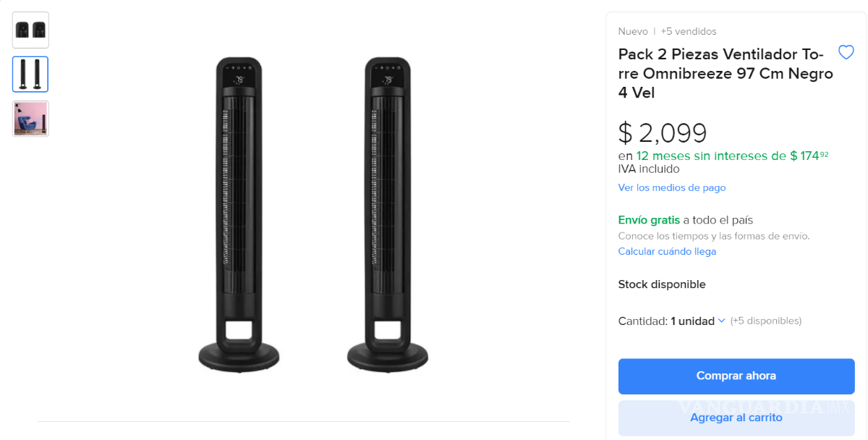This screenshot has height=440, width=868.
Task: Select the thumbnail showing two fan bases
Action: coord(30,30)
